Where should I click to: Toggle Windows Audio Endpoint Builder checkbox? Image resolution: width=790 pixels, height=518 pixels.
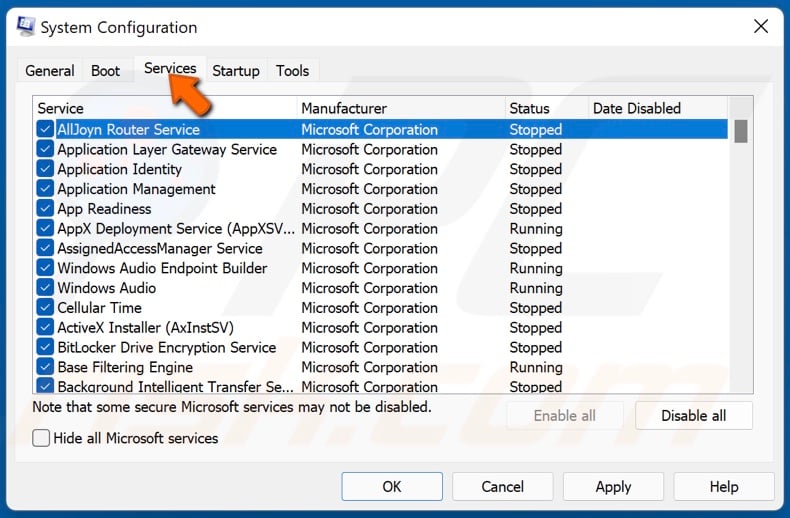(45, 268)
